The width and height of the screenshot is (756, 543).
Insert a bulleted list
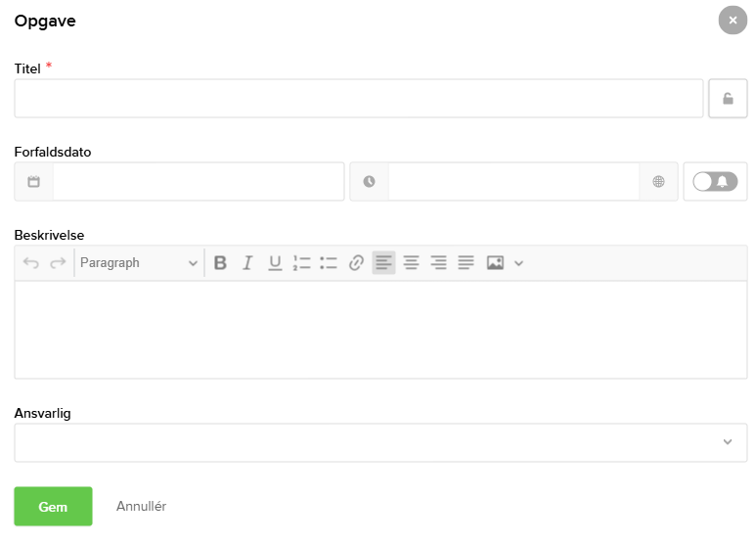[x=329, y=262]
